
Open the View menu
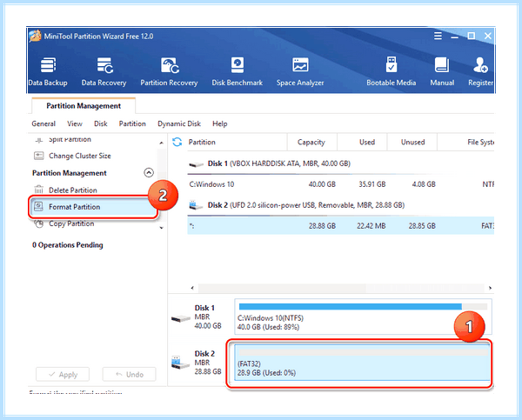[x=75, y=123]
